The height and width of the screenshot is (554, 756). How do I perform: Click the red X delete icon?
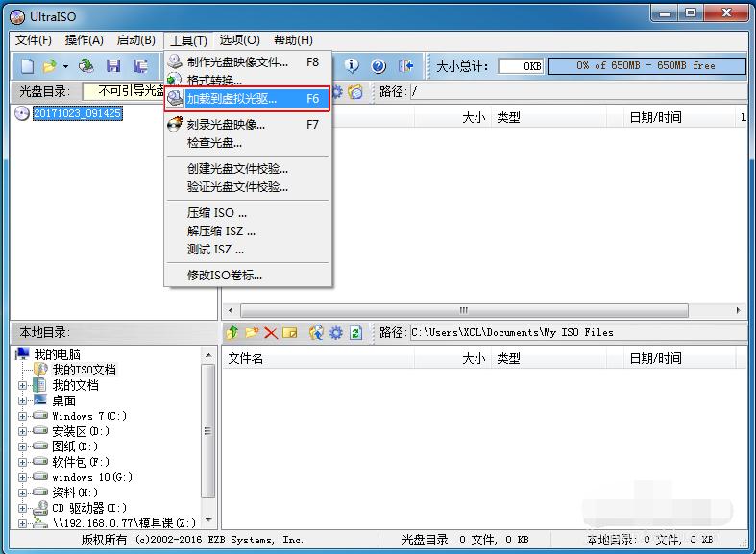271,333
